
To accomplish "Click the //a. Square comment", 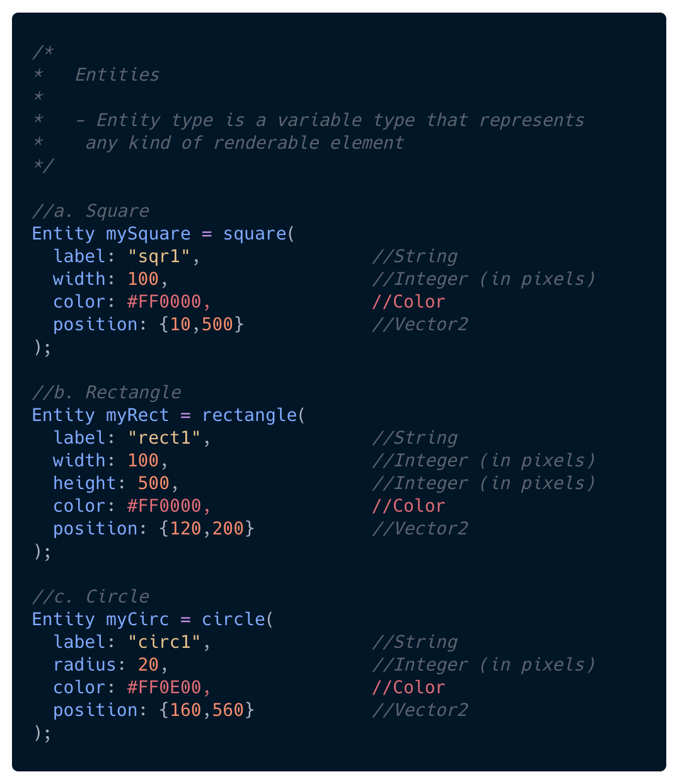I will point(91,211).
